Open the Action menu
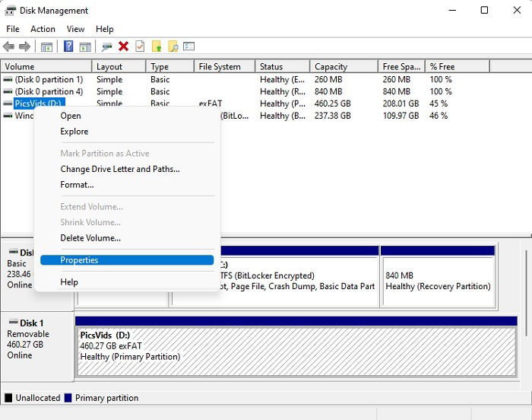Image resolution: width=532 pixels, height=420 pixels. pyautogui.click(x=43, y=29)
